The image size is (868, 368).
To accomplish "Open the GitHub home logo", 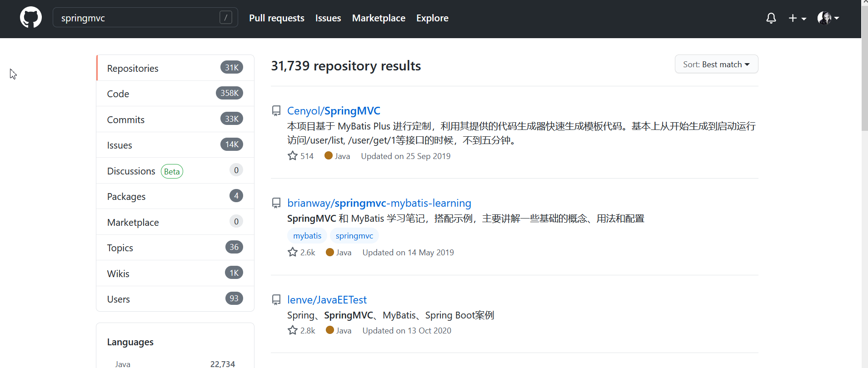I will pyautogui.click(x=31, y=18).
